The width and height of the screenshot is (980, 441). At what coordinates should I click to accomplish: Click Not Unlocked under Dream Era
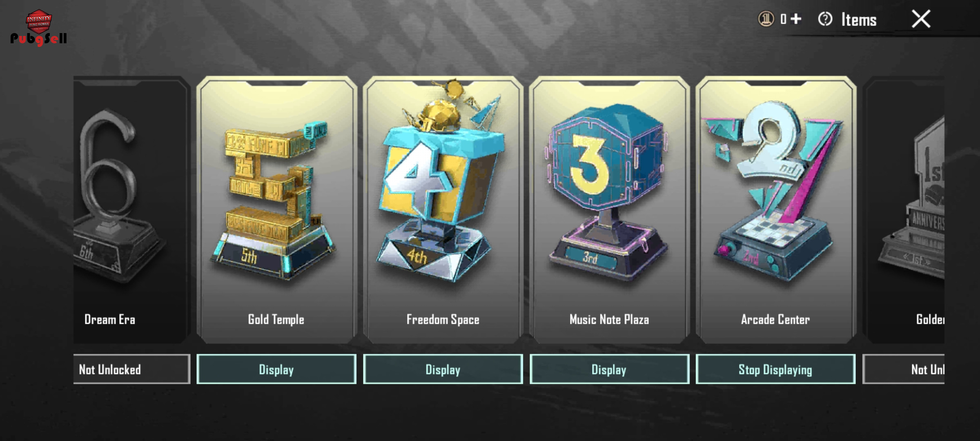click(131, 369)
